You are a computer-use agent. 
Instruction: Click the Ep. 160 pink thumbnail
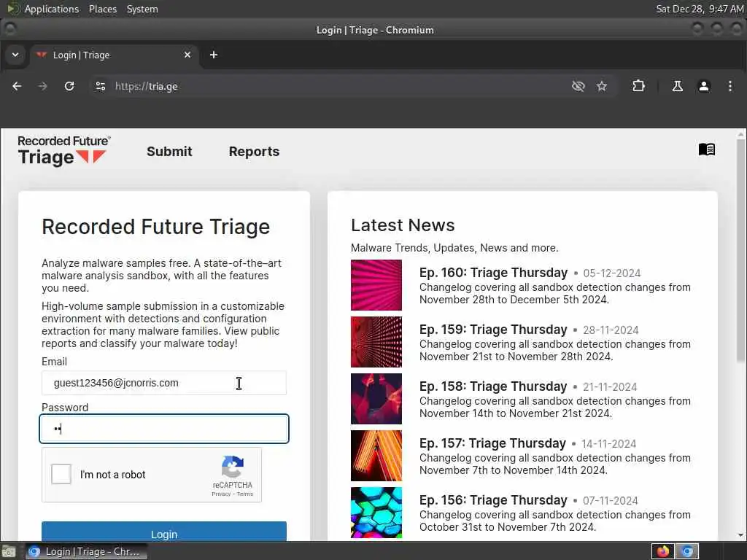point(376,285)
